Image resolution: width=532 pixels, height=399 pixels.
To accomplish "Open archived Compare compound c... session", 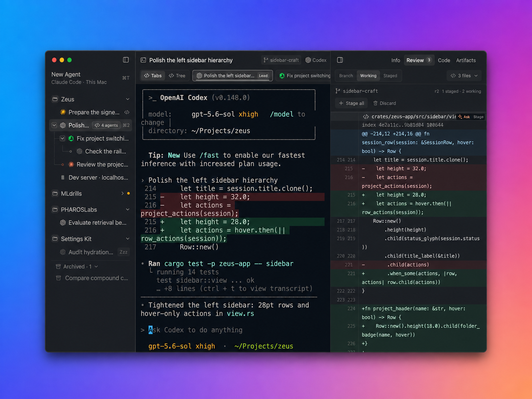I will click(90, 278).
